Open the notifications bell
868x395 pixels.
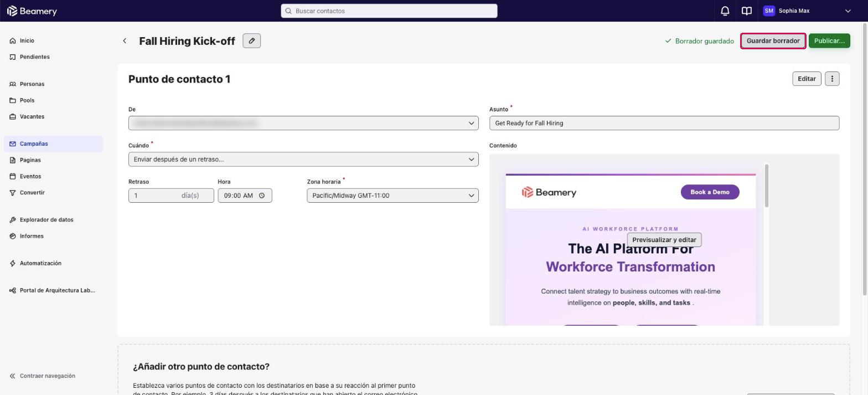[x=725, y=11]
